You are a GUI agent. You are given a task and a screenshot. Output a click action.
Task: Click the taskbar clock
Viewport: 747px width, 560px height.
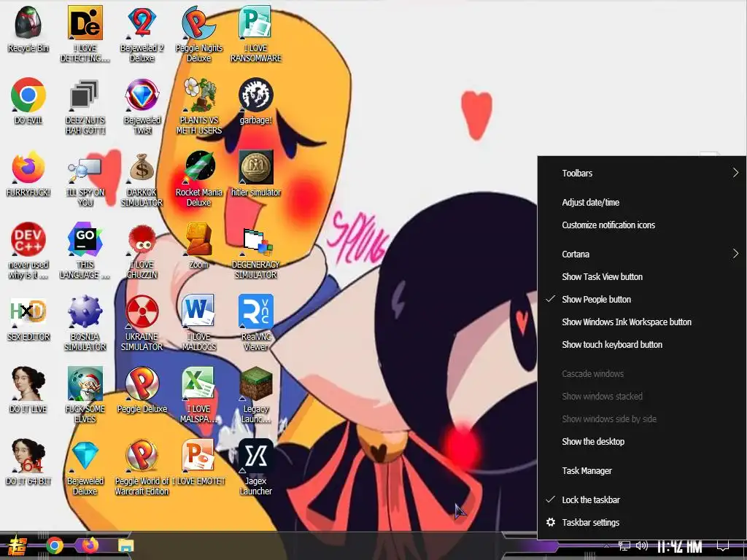click(x=680, y=547)
